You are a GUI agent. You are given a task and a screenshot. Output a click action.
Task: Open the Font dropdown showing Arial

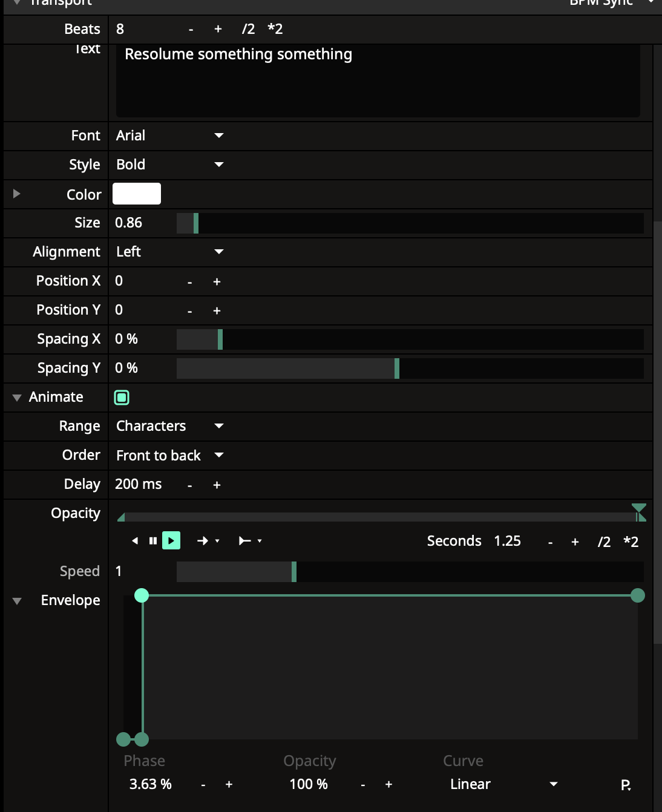pyautogui.click(x=170, y=136)
